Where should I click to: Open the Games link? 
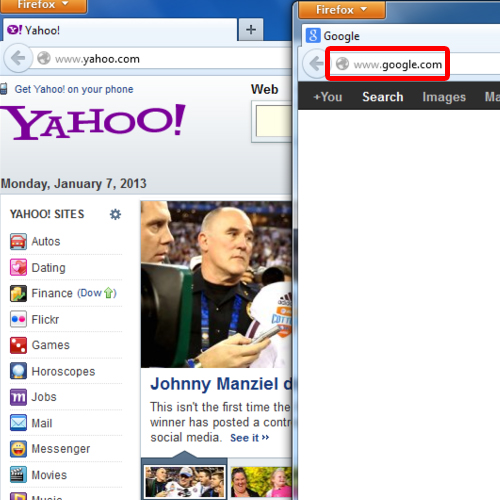coord(50,345)
